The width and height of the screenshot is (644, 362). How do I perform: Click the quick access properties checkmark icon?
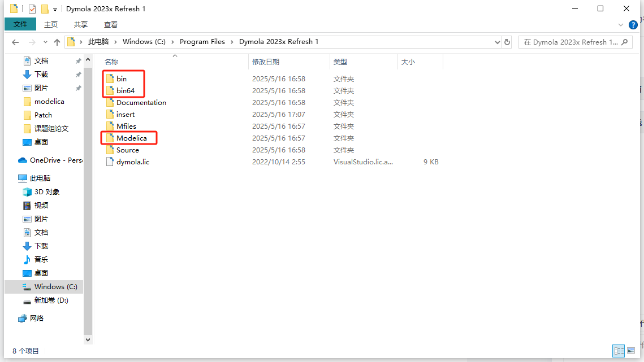point(32,8)
